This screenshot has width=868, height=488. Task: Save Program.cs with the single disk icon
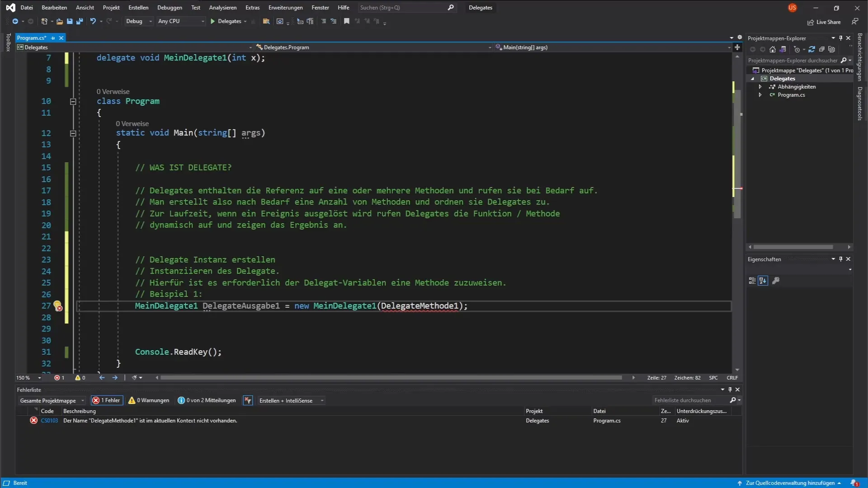(x=70, y=21)
